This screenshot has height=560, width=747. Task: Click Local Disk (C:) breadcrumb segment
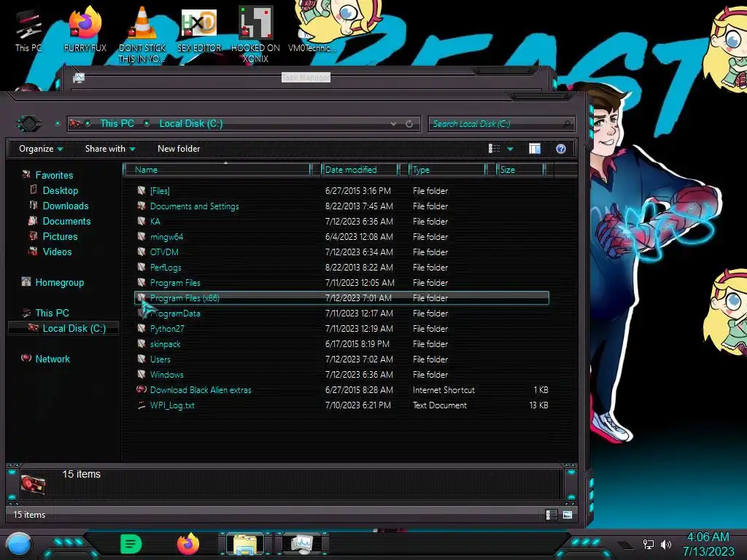pyautogui.click(x=191, y=124)
